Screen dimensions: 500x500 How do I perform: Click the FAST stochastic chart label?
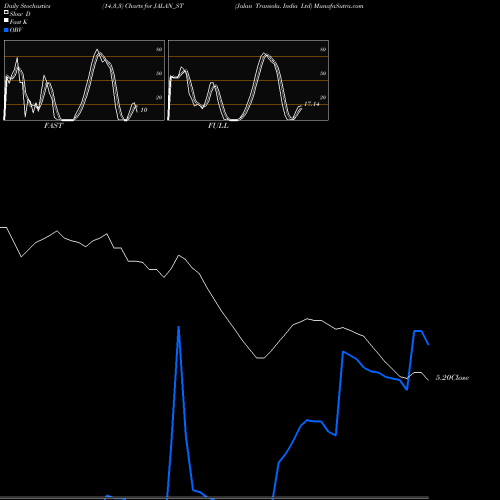click(53, 126)
